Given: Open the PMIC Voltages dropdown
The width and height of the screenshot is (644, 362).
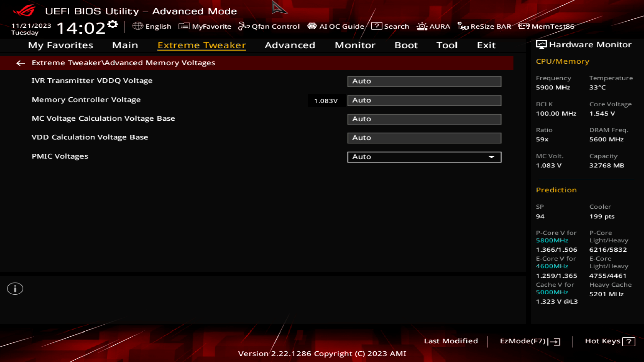Looking at the screenshot, I should point(424,157).
